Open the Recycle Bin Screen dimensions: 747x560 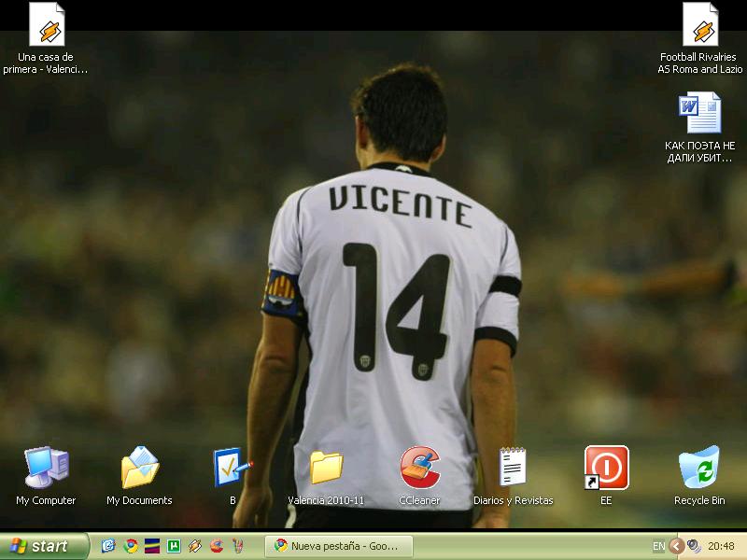coord(698,468)
